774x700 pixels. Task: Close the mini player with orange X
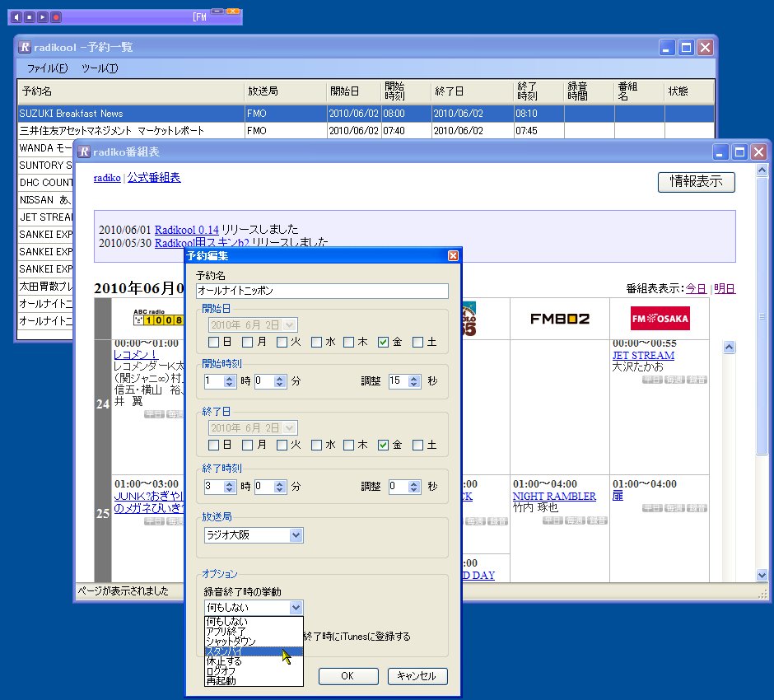tap(233, 11)
